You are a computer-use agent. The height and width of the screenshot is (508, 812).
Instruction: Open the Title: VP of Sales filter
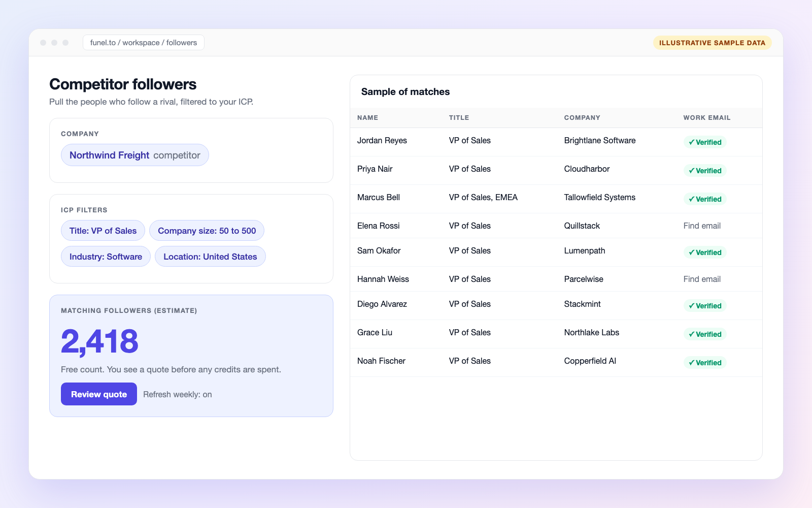(103, 231)
